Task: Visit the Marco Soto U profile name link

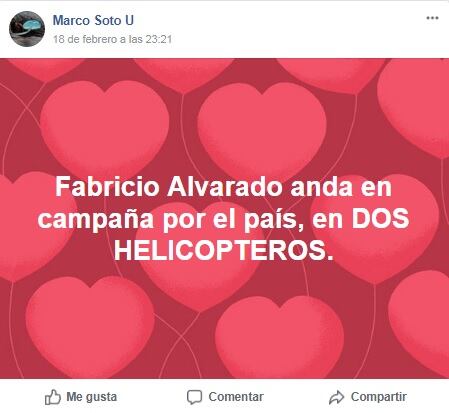Action: 93,20
